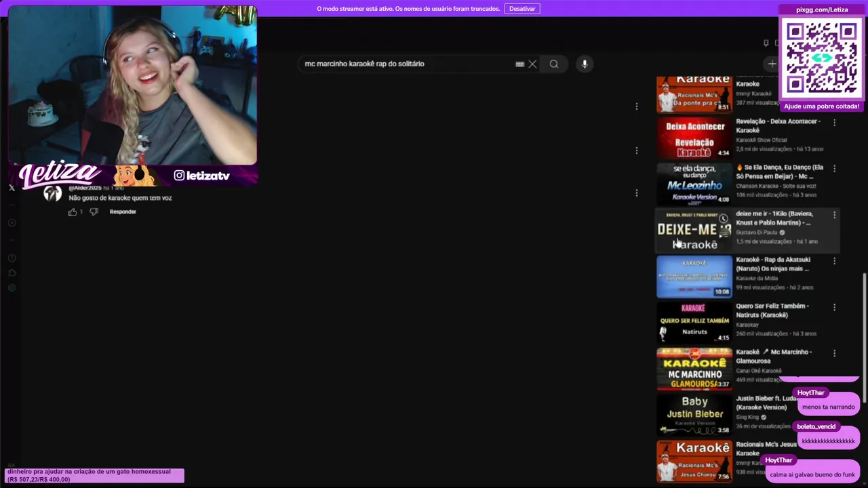The width and height of the screenshot is (868, 488).
Task: Open the 'DEIXE-ME' karaoke thumbnail
Action: pos(694,230)
